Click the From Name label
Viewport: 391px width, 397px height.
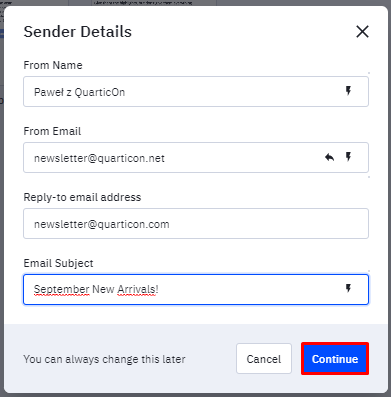click(x=53, y=65)
